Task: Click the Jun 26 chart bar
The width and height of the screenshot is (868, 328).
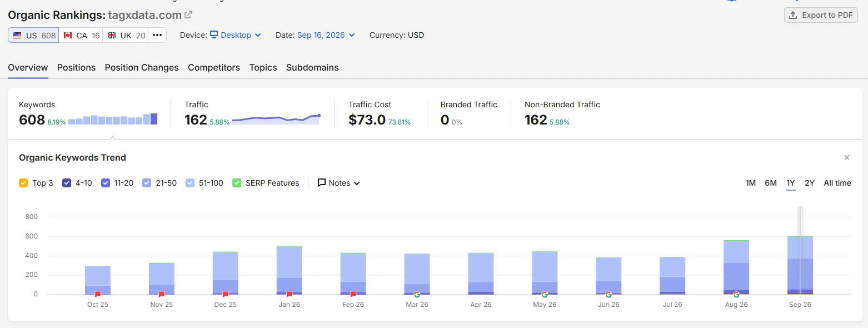Action: 608,276
